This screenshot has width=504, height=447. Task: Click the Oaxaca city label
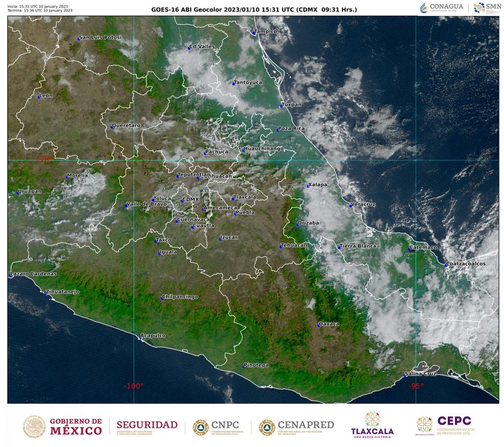(329, 324)
